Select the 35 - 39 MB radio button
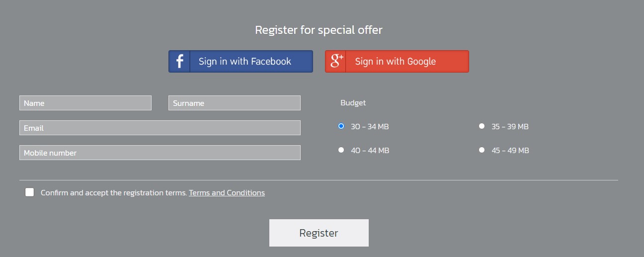 point(482,126)
